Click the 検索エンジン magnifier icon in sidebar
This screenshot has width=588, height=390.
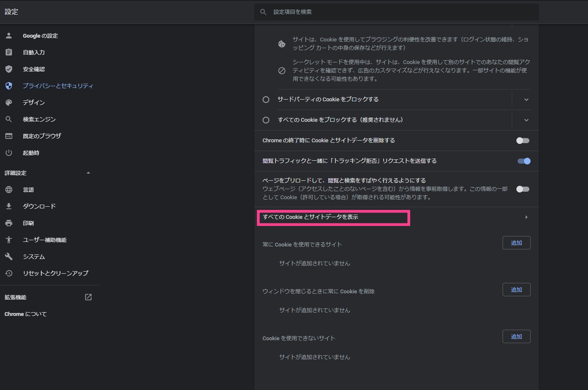pyautogui.click(x=9, y=119)
